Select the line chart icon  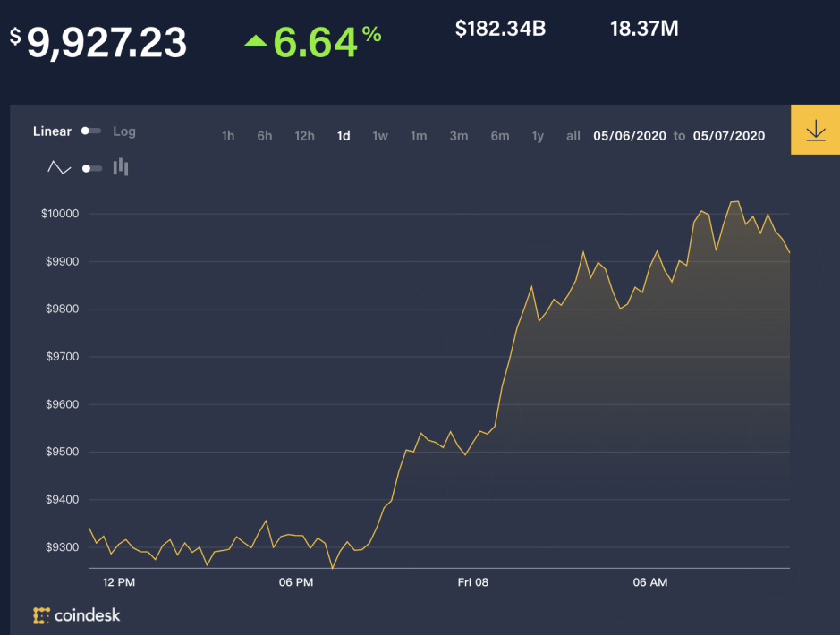(x=59, y=167)
